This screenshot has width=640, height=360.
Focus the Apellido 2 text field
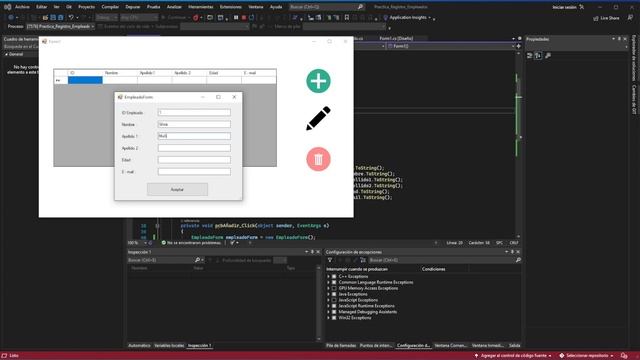[x=194, y=148]
